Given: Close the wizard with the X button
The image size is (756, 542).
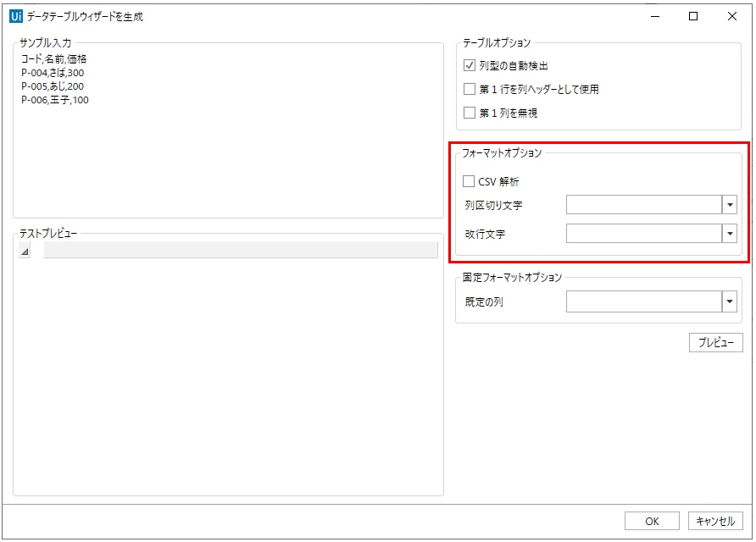Looking at the screenshot, I should 732,16.
